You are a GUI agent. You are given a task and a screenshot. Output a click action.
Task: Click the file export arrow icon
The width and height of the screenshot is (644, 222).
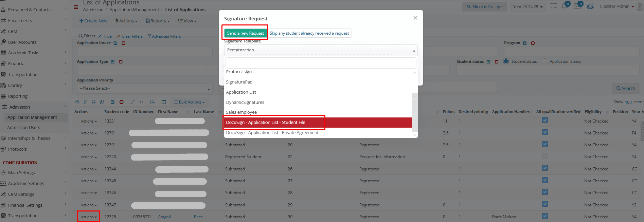pyautogui.click(x=152, y=102)
